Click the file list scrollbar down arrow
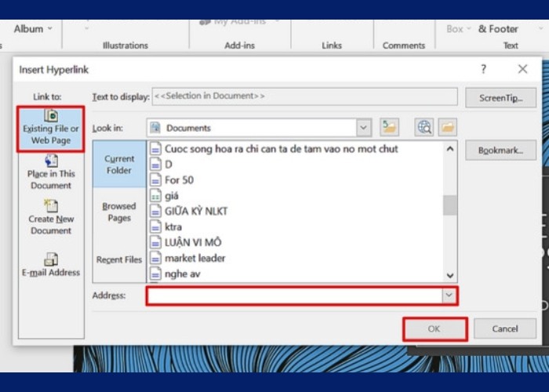 tap(450, 276)
